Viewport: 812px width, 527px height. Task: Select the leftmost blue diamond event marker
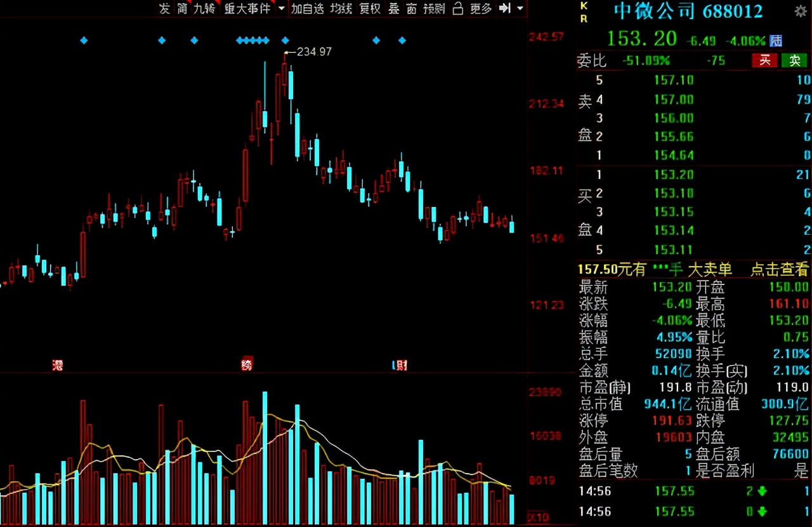click(84, 41)
